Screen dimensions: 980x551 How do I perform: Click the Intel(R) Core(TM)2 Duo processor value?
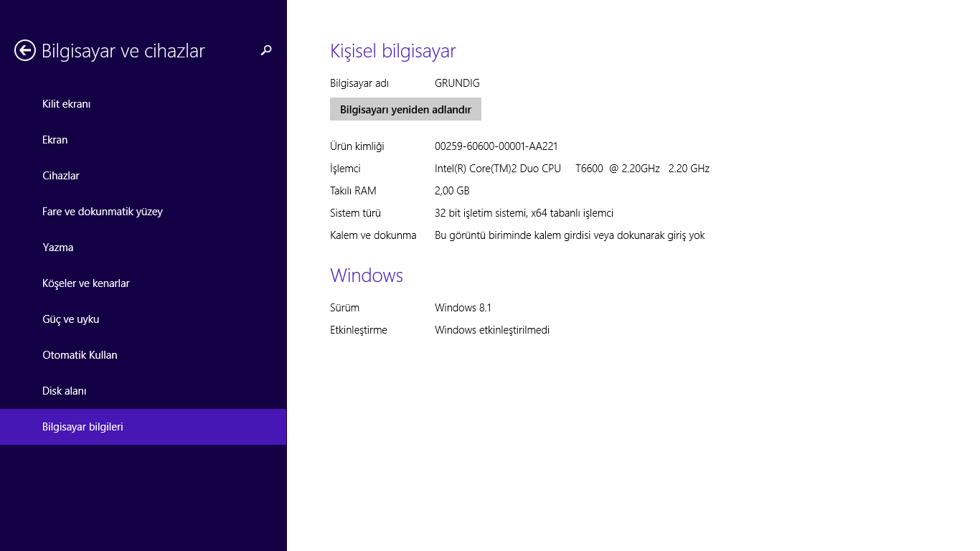(x=572, y=169)
